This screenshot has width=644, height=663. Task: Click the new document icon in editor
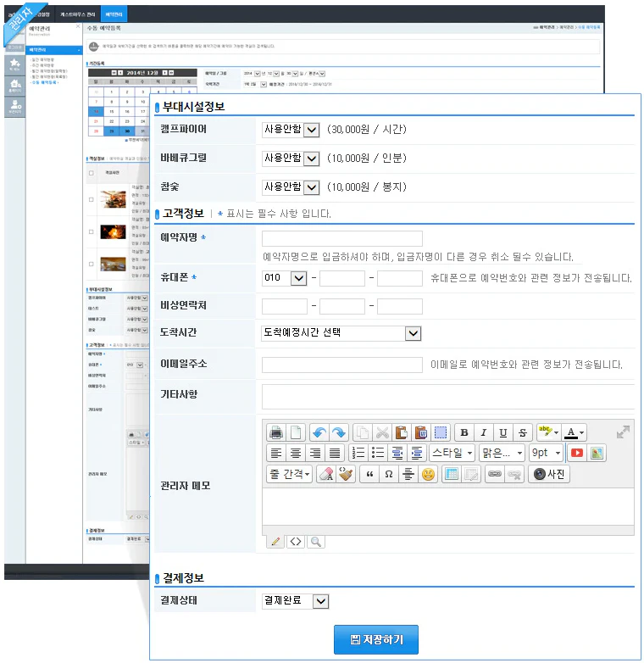point(296,432)
